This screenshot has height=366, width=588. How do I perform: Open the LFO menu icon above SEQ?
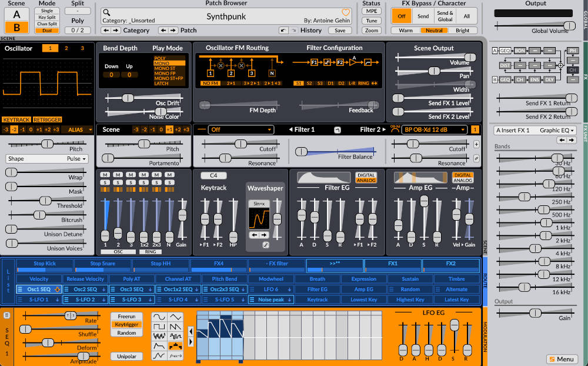click(x=6, y=315)
